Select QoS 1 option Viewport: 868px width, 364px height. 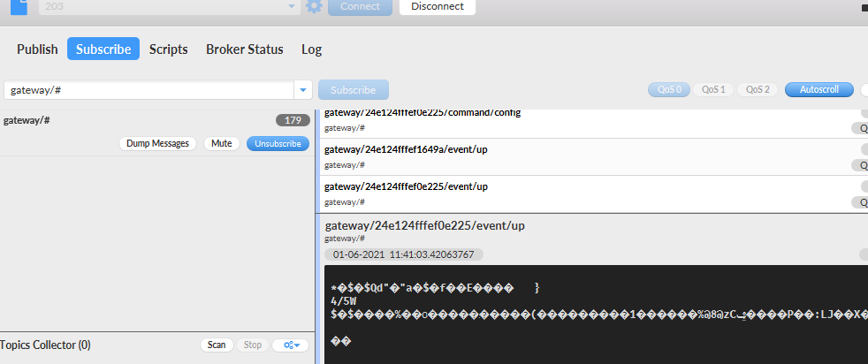pyautogui.click(x=712, y=89)
